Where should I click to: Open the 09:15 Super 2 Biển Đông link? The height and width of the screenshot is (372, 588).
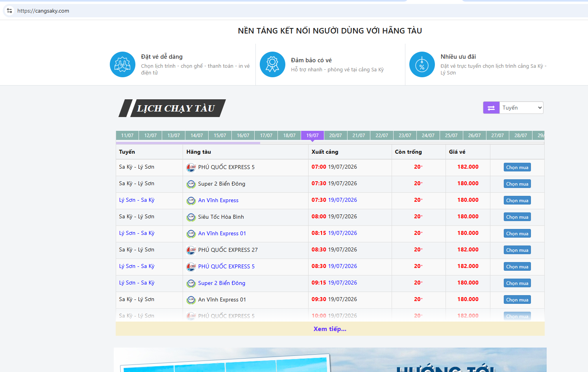[x=222, y=283]
